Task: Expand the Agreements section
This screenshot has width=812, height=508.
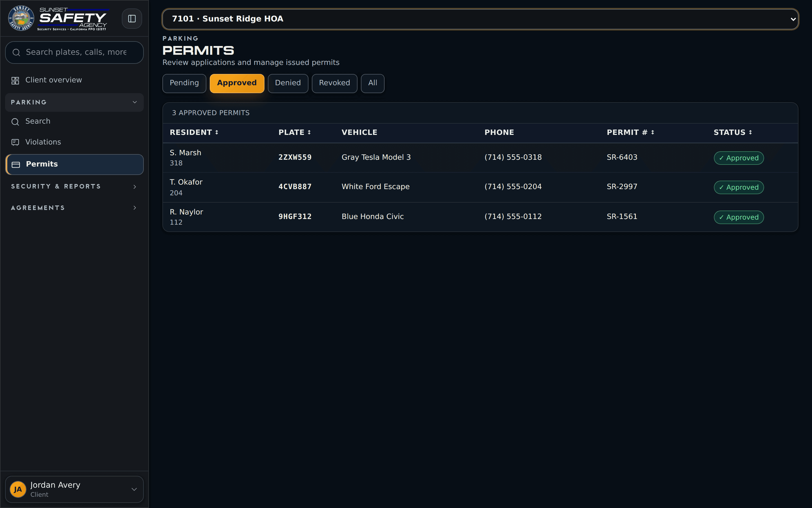Action: click(x=74, y=208)
